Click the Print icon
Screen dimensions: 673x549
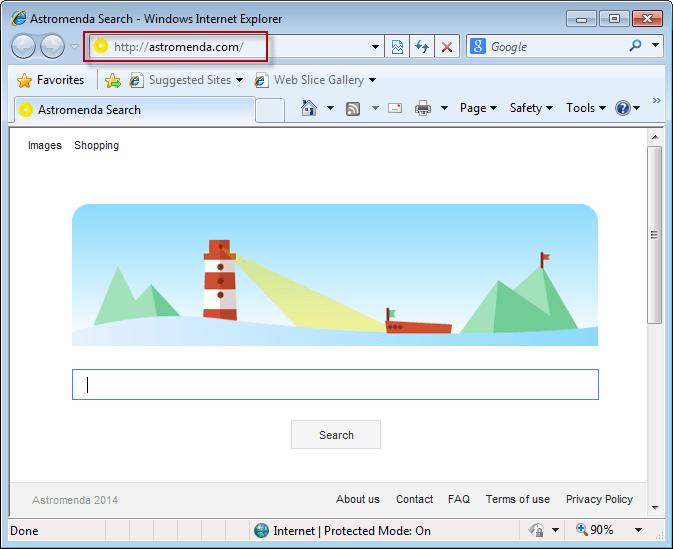423,108
